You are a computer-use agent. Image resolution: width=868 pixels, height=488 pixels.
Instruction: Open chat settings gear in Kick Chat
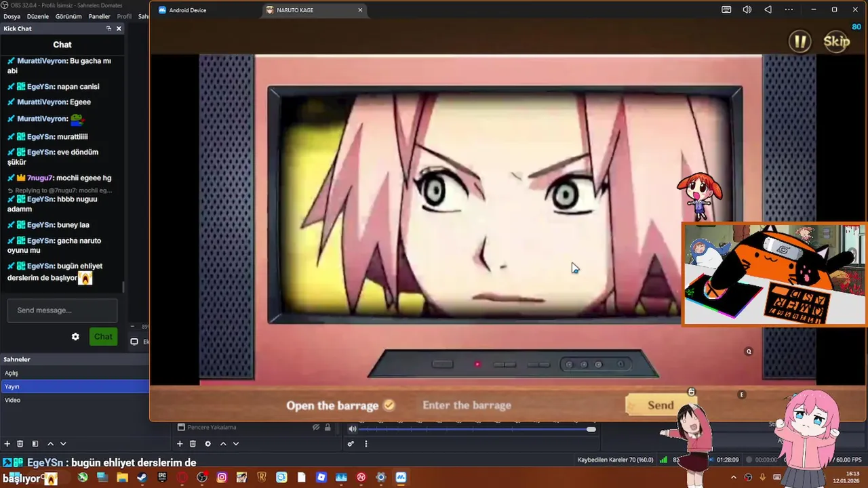click(x=75, y=337)
